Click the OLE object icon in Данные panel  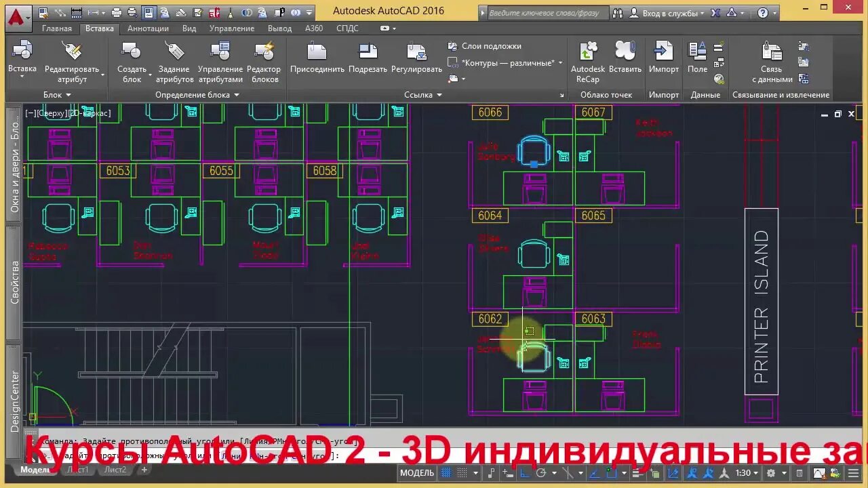click(719, 63)
